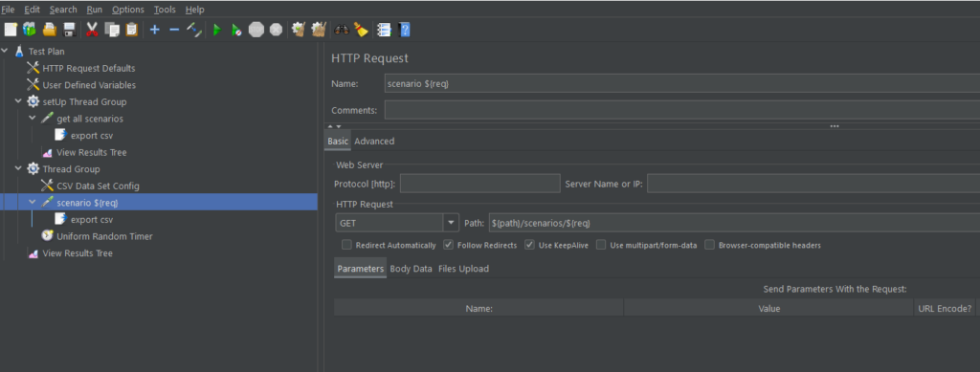Collapse the Test Plan tree node
980x372 pixels.
5,52
